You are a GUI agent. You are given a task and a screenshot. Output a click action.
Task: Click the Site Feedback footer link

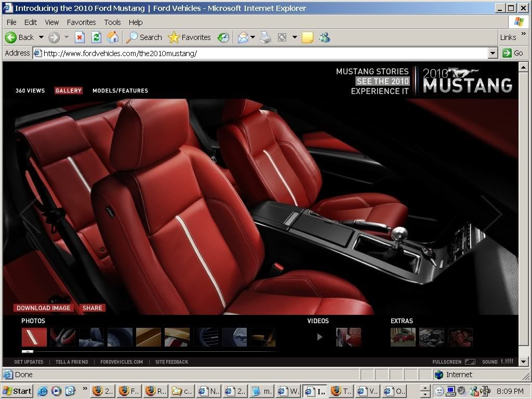(x=171, y=362)
